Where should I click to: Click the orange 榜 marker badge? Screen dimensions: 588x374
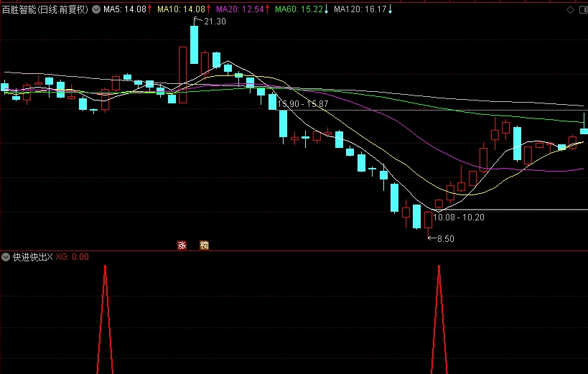(x=205, y=246)
